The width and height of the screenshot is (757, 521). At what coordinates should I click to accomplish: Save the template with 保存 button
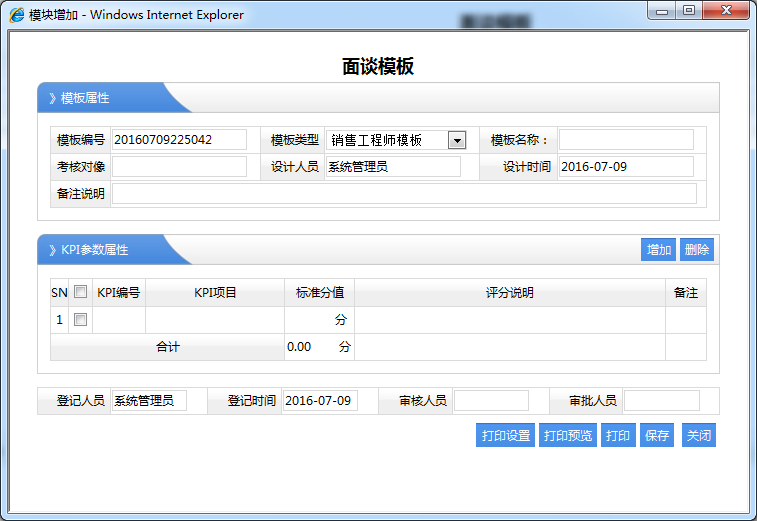[x=657, y=436]
